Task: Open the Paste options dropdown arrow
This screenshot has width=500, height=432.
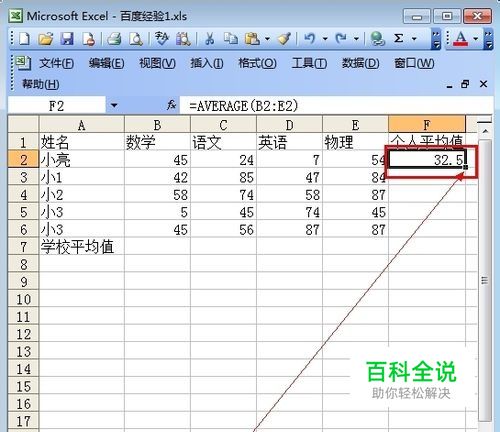Action: (x=267, y=39)
